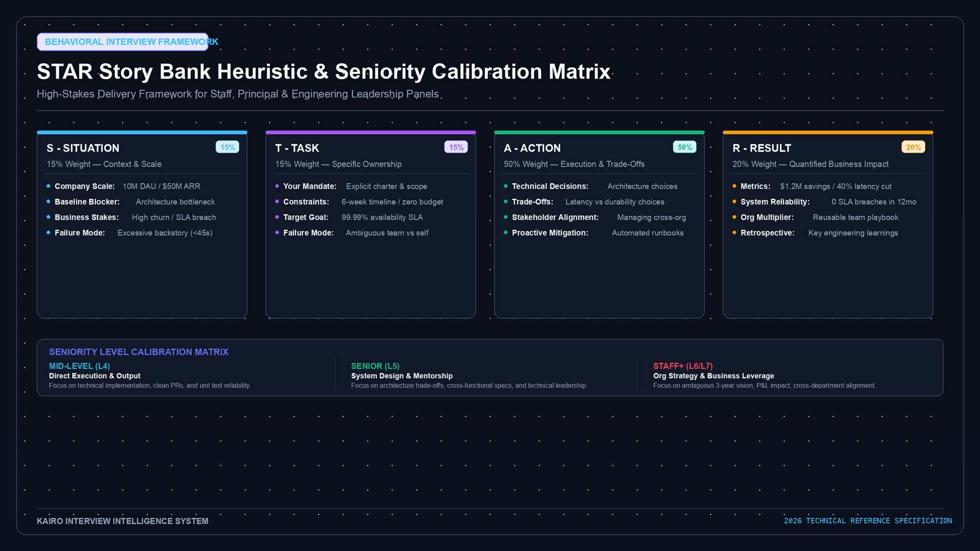Select the High-Stakes Delivery Framework subtitle

point(238,94)
